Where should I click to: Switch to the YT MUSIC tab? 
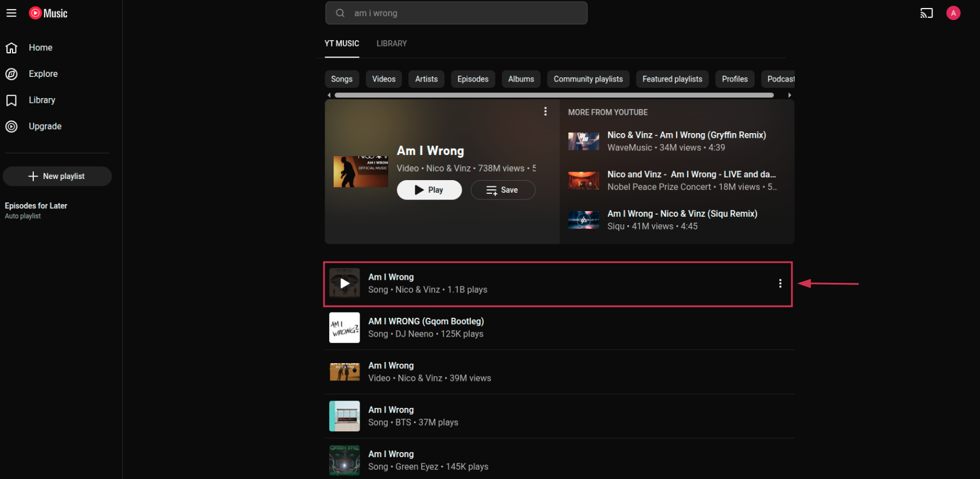pyautogui.click(x=342, y=44)
